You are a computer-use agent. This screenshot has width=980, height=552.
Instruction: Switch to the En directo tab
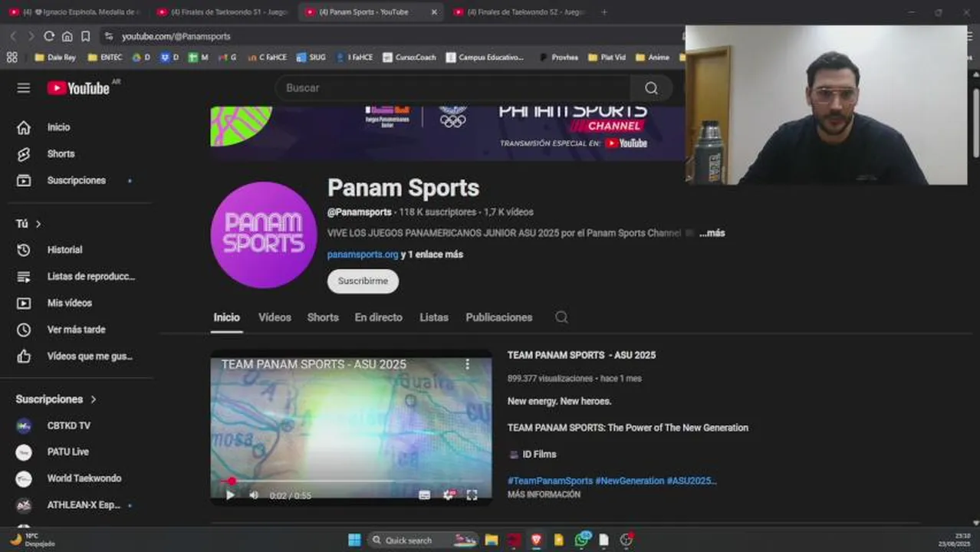[378, 317]
